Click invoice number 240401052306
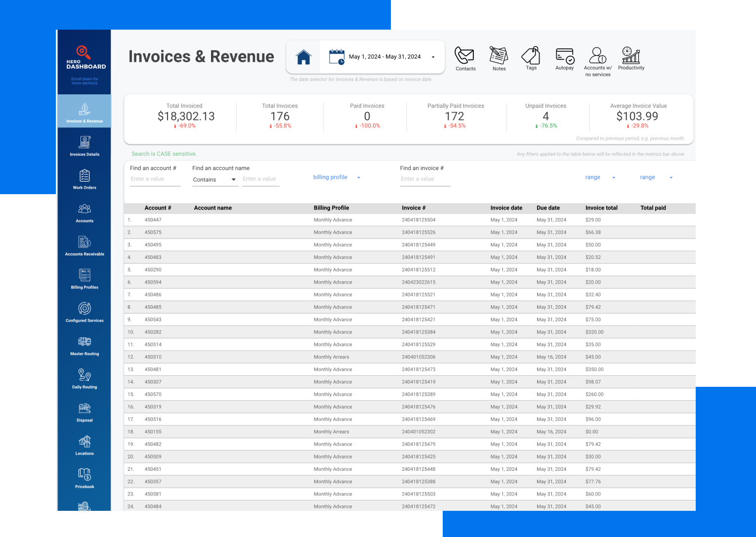The width and height of the screenshot is (756, 537). click(x=419, y=357)
